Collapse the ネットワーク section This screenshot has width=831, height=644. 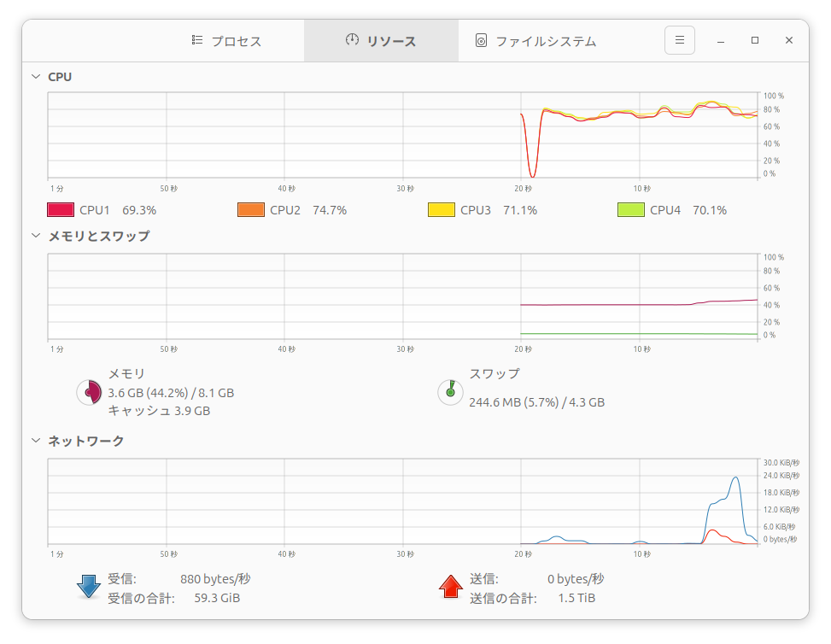[x=36, y=441]
